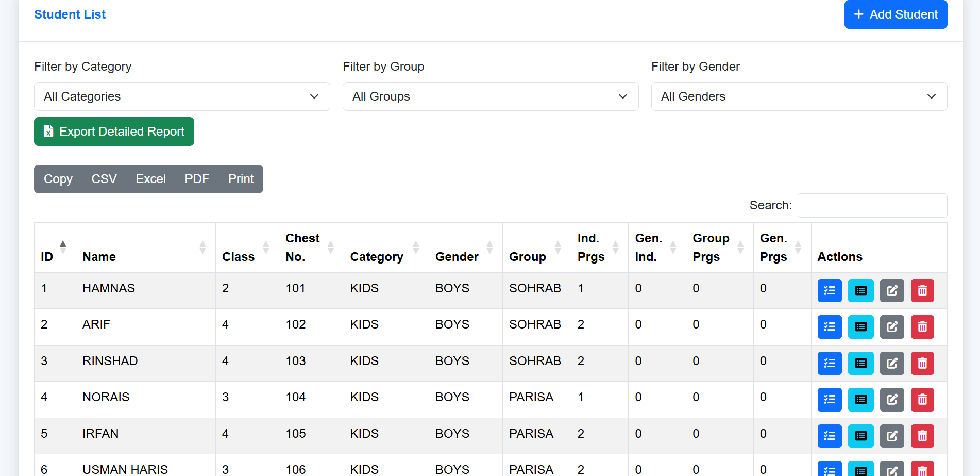980x476 pixels.
Task: Click the Add Student button
Action: (895, 14)
